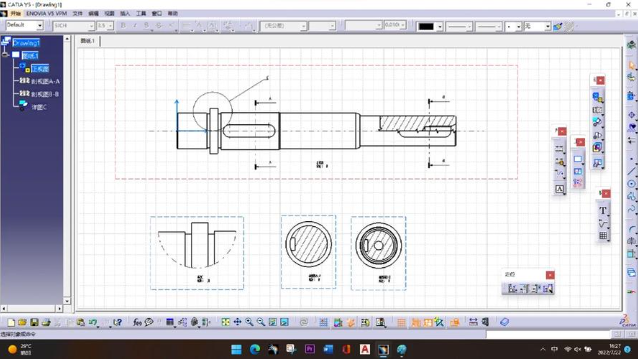Screen dimensions: 638x360
Task: Switch to the 图纸.1 sheet tab
Action: 87,41
